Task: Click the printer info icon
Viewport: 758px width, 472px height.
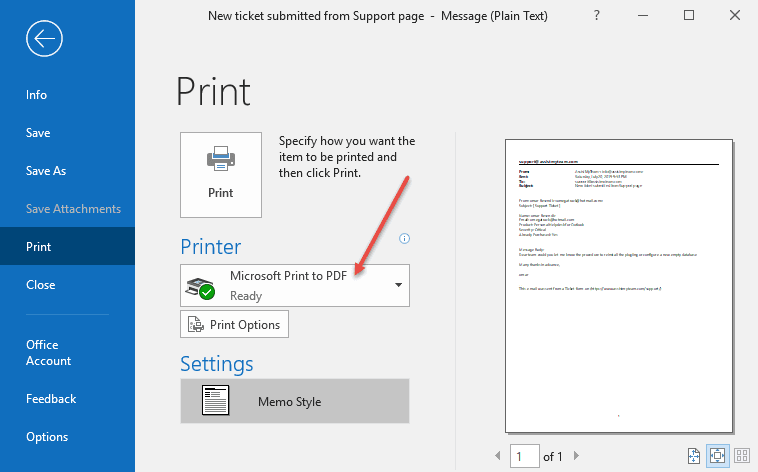Action: click(405, 239)
